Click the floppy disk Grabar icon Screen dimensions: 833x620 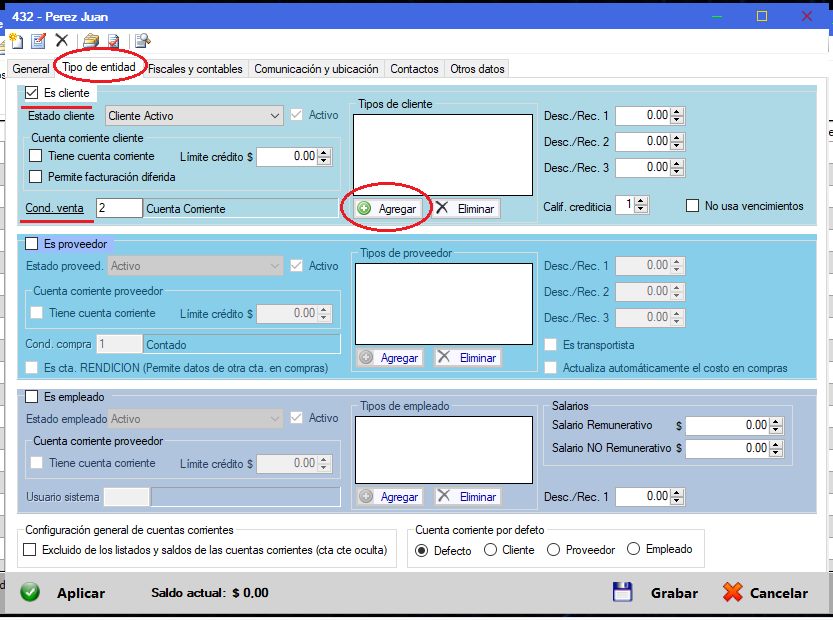(x=622, y=592)
